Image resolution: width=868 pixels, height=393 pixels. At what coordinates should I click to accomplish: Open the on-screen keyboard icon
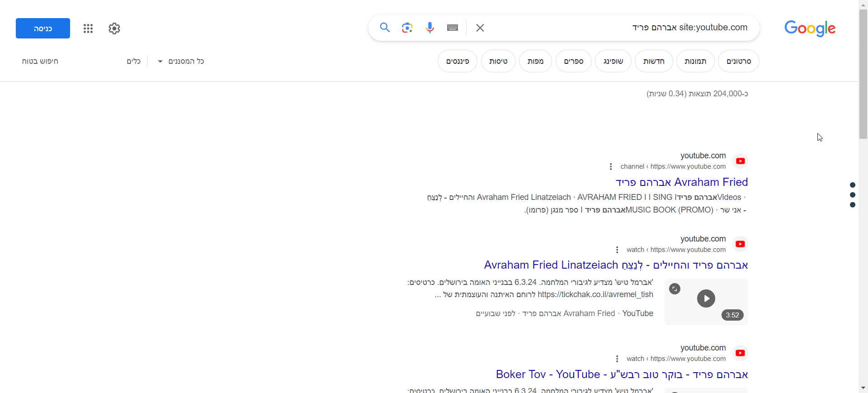click(x=453, y=28)
